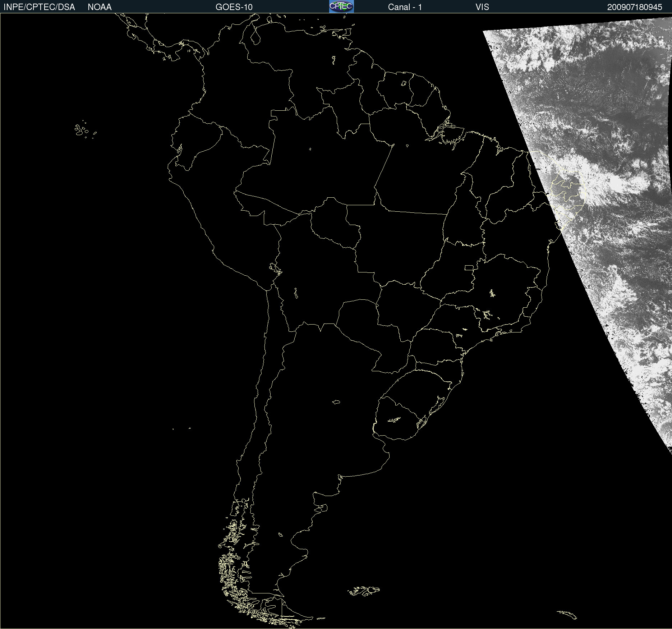Viewport: 672px width, 629px height.
Task: Click the NOAA label in header
Action: click(x=100, y=7)
